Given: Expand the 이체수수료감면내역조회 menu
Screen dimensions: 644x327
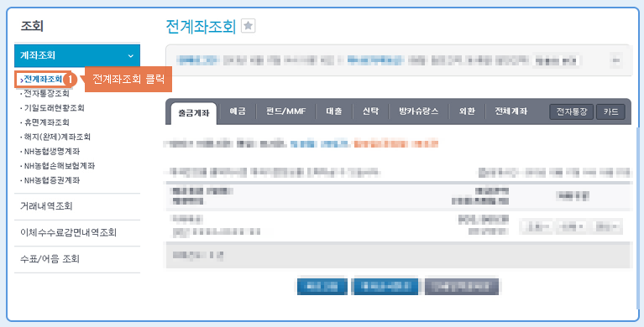Looking at the screenshot, I should (x=77, y=232).
